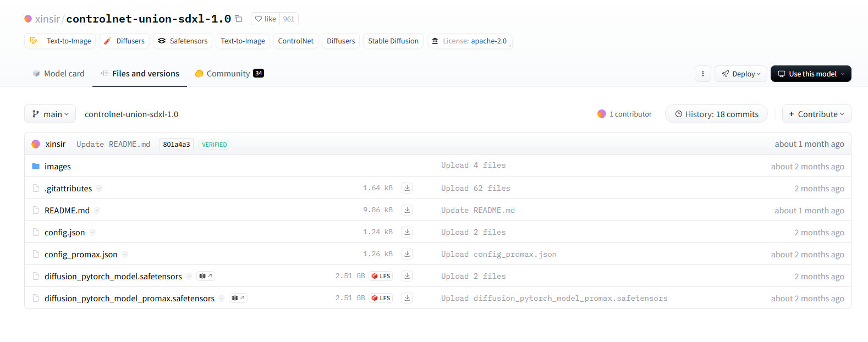868x342 pixels.
Task: Download the README.md file
Action: 407,210
